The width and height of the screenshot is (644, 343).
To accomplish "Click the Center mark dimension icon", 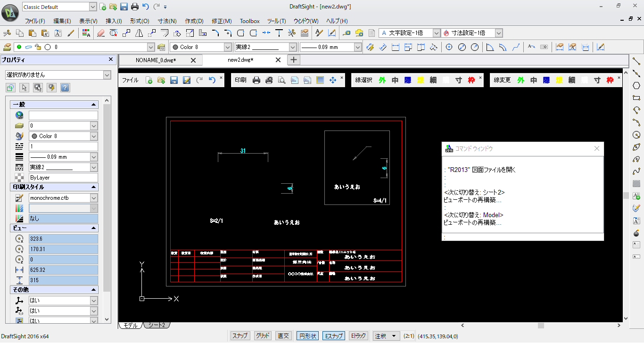I will [449, 47].
